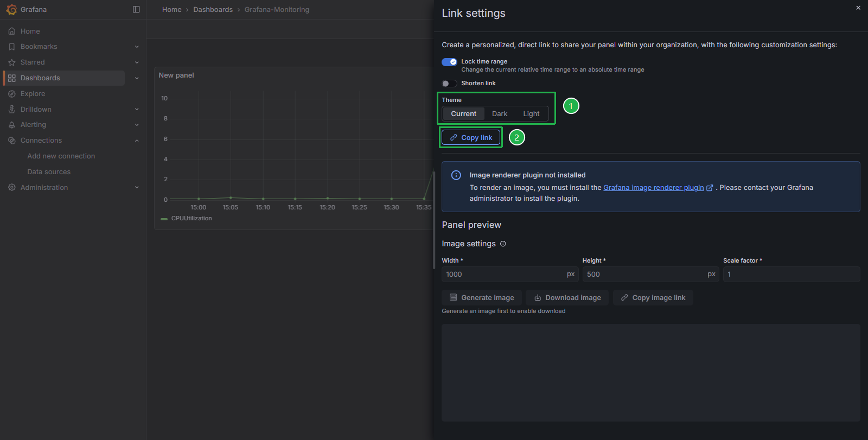The image size is (868, 440).
Task: Expand the Alerting section chevron
Action: (137, 125)
